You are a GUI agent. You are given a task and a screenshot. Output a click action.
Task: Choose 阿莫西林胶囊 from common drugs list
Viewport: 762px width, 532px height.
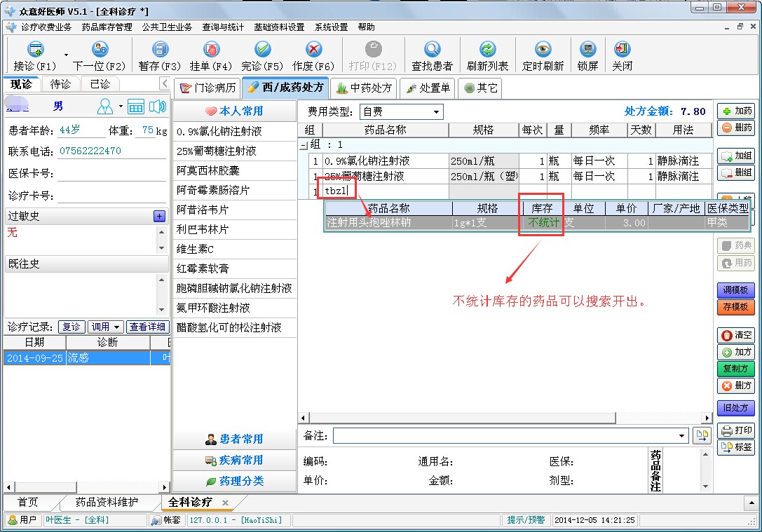235,170
